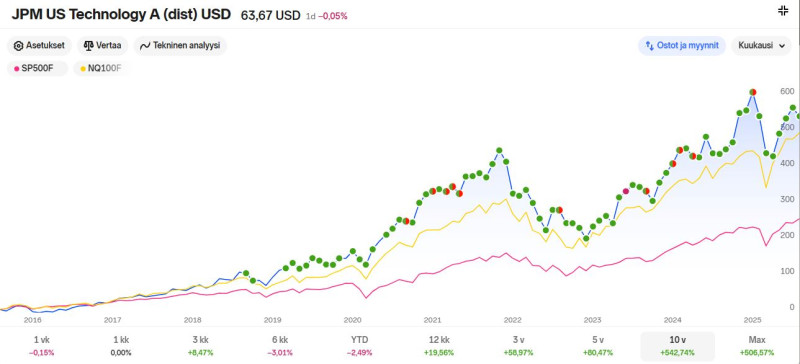Click the 2020 x-axis label
Screen dimensions: 800x364
click(353, 320)
